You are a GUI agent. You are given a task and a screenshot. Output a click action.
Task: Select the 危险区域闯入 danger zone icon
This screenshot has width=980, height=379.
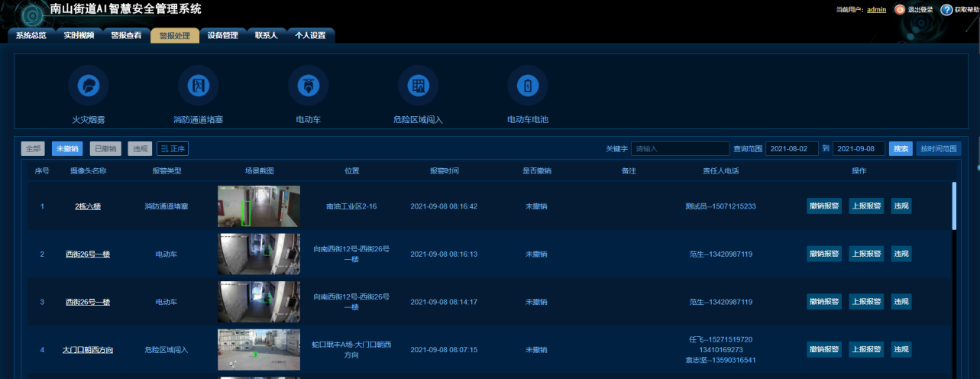pos(419,86)
